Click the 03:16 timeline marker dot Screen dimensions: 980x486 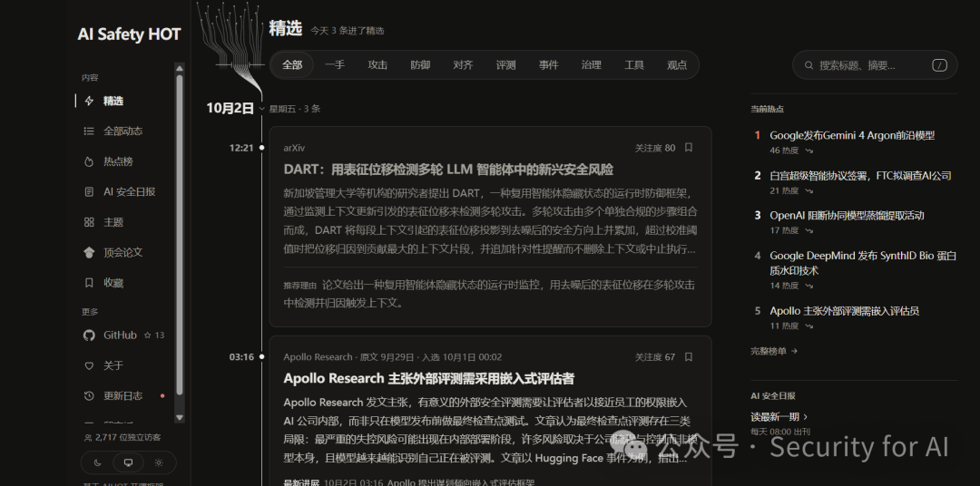tap(262, 357)
